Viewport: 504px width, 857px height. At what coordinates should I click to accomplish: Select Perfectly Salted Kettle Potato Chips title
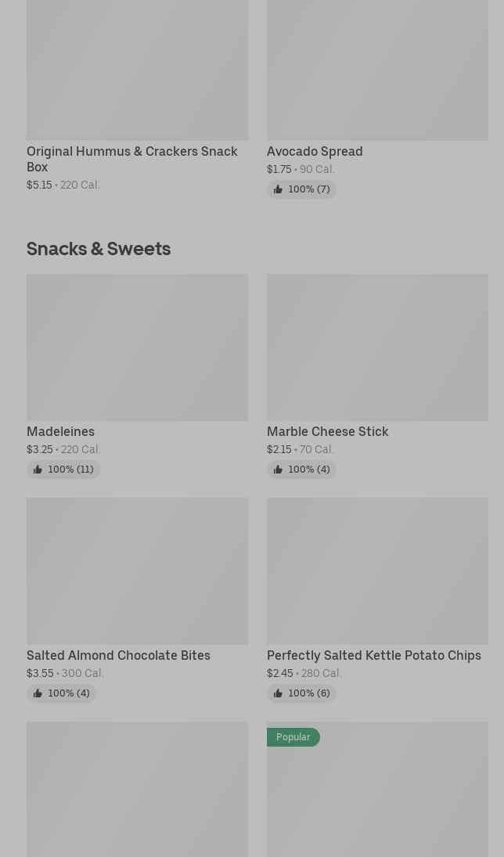coord(373,655)
